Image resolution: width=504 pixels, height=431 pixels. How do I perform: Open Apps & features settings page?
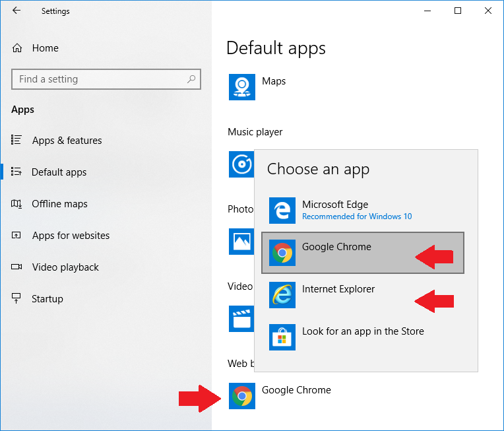click(67, 141)
